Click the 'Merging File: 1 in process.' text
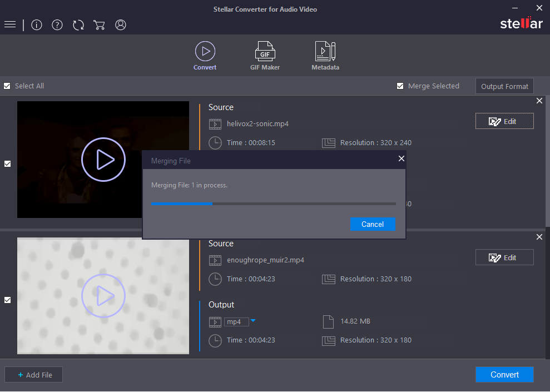Image resolution: width=550 pixels, height=392 pixels. [189, 185]
